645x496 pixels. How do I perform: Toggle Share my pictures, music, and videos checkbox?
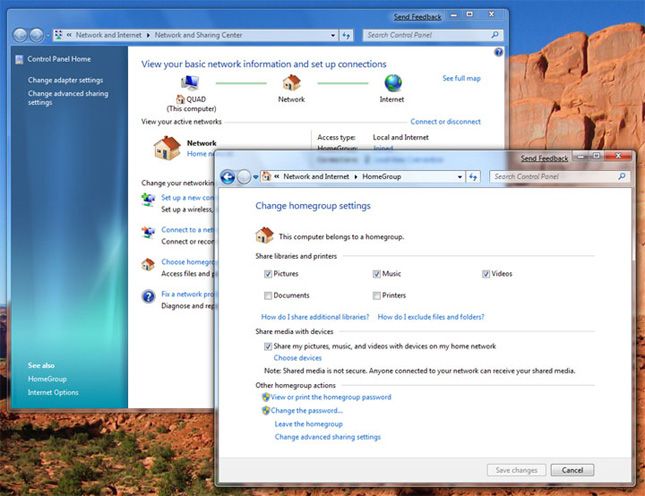click(268, 347)
